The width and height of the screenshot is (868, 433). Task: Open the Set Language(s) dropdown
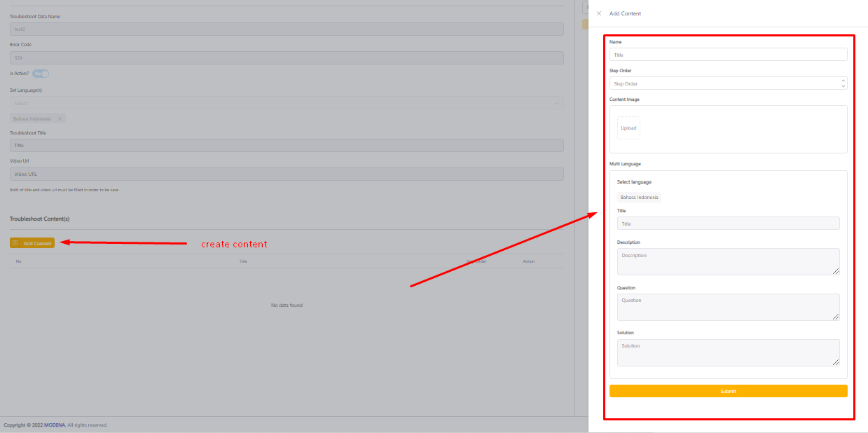pyautogui.click(x=280, y=103)
